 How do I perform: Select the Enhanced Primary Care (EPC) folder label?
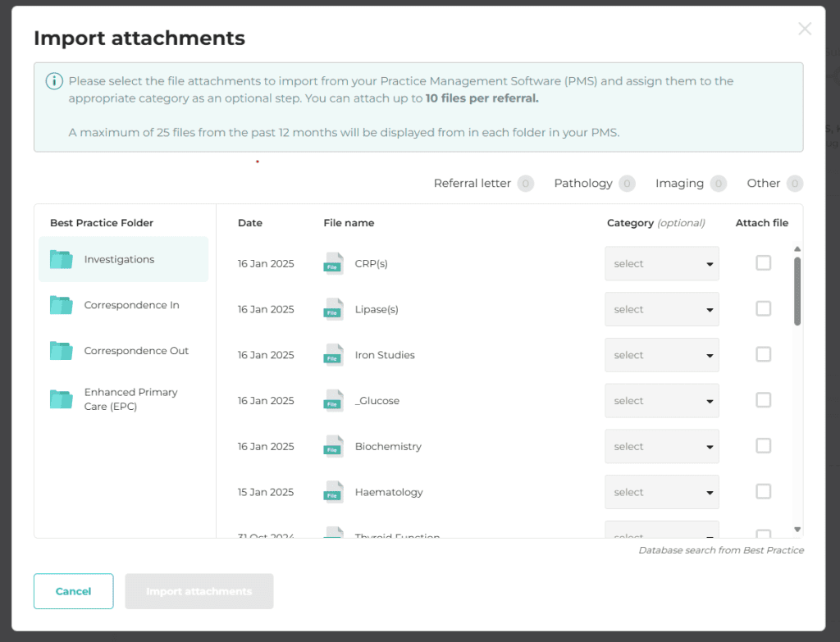point(131,399)
